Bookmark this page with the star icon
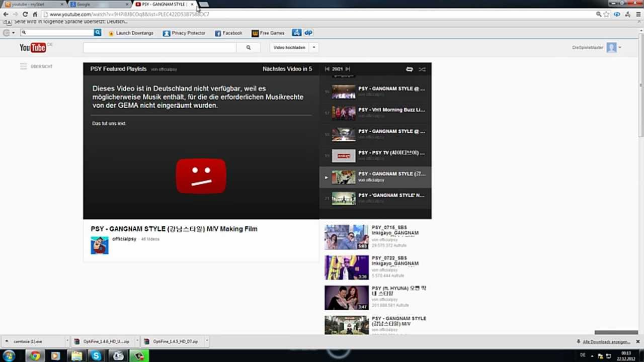This screenshot has height=362, width=644. click(607, 14)
